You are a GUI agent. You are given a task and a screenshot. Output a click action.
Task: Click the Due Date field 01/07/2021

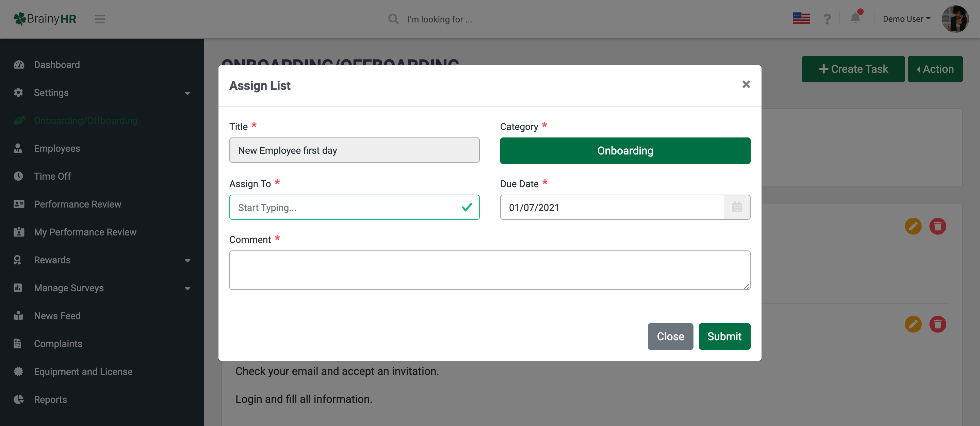612,207
